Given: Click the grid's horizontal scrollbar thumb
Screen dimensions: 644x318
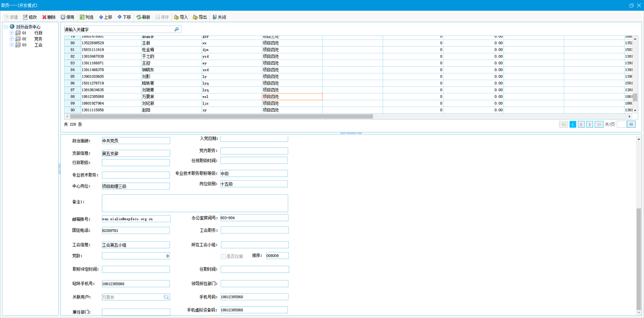Looking at the screenshot, I should click(x=221, y=116).
